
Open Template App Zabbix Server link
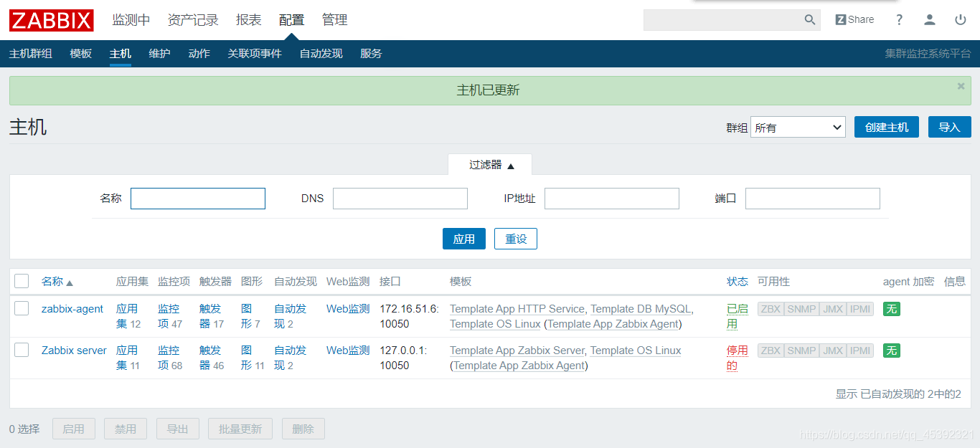point(517,351)
